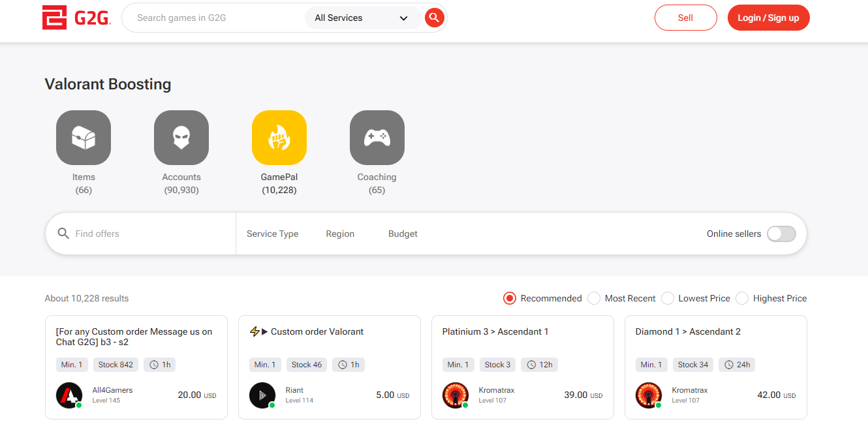Select the Recommended sort option
Image resolution: width=868 pixels, height=428 pixels.
point(542,298)
